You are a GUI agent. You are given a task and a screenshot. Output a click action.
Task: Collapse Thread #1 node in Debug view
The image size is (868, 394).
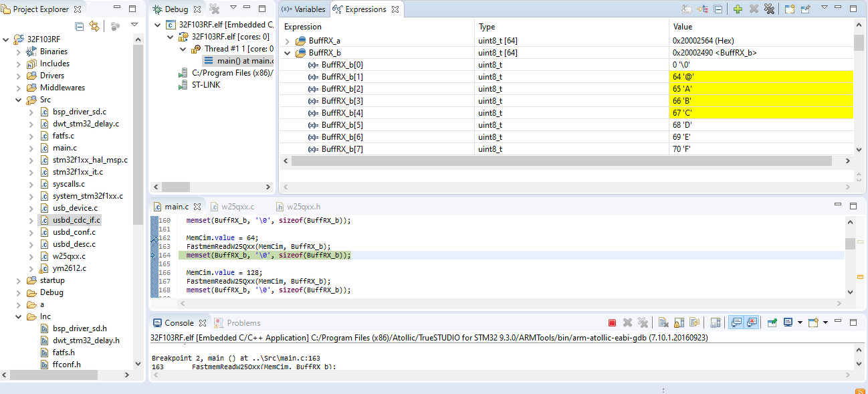pyautogui.click(x=183, y=49)
